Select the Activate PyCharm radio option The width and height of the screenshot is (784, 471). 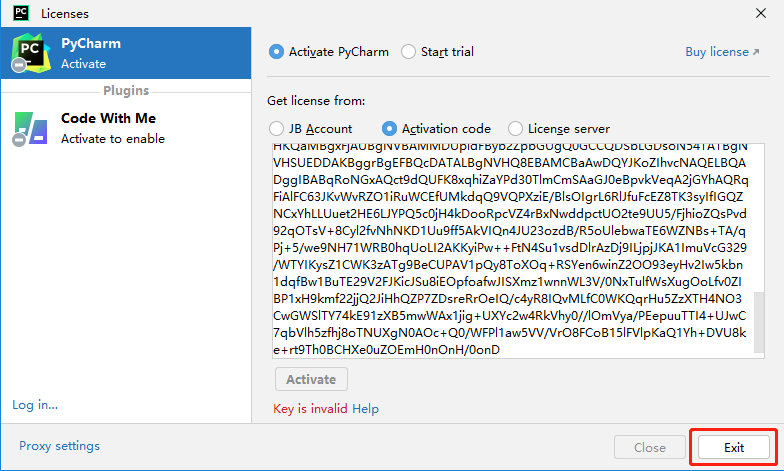(x=277, y=52)
